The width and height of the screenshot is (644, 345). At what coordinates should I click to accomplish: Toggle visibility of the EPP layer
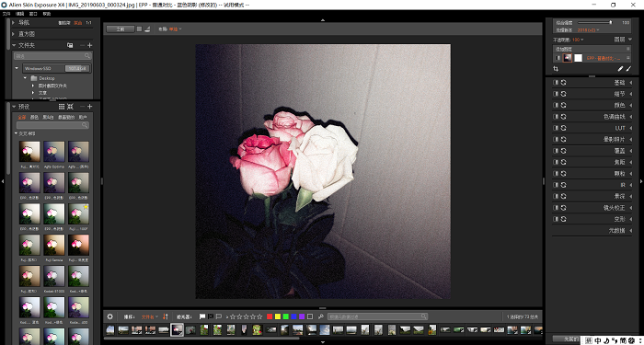click(557, 58)
